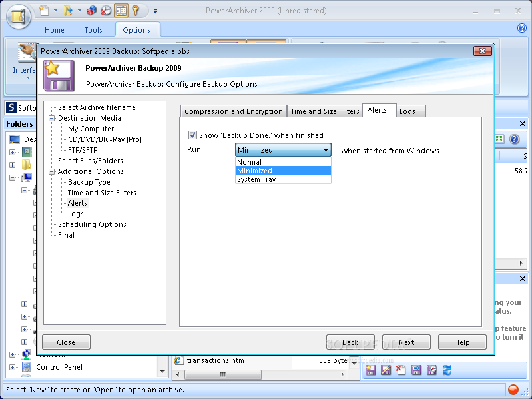Click the Edit backup pencil-disk icon
Viewport: 532px width, 399px height.
point(386,370)
